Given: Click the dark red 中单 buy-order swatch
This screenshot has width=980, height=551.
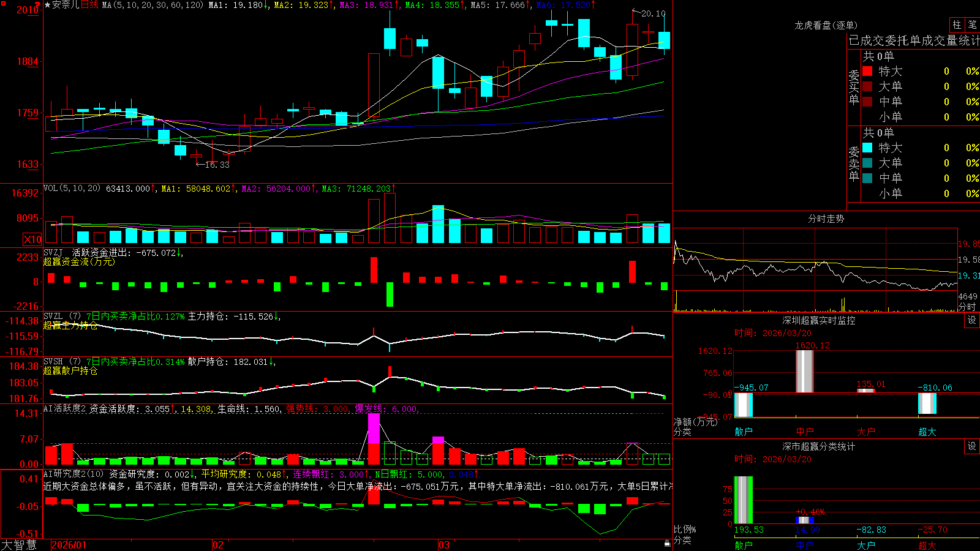Looking at the screenshot, I should 867,102.
